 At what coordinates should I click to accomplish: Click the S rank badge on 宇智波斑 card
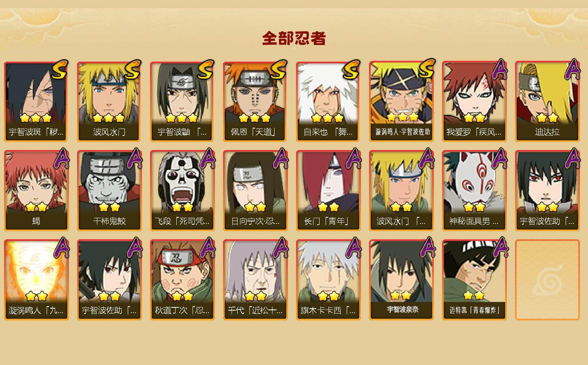[60, 70]
